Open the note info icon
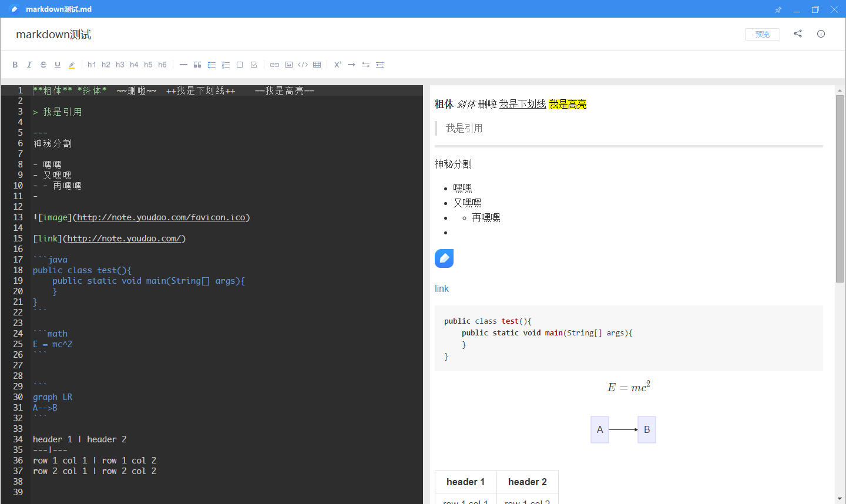This screenshot has height=504, width=846. click(x=821, y=33)
